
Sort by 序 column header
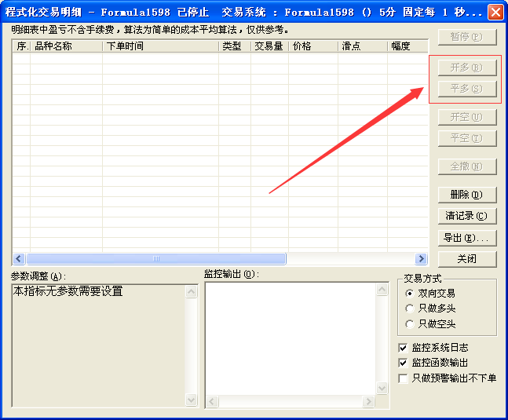21,46
